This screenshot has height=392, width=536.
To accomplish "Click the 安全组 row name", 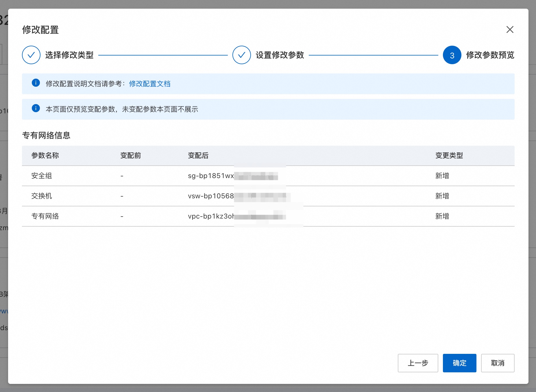I will pyautogui.click(x=42, y=176).
